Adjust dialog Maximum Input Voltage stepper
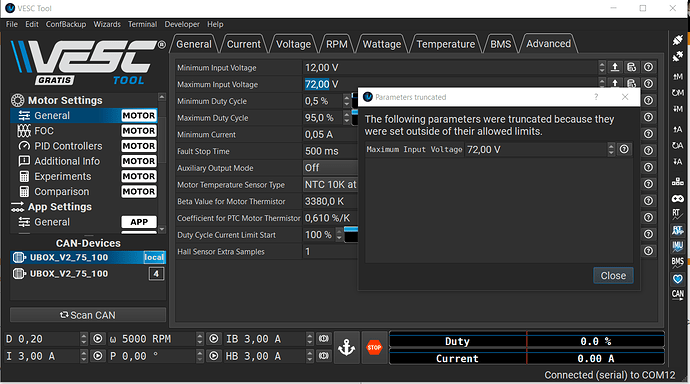This screenshot has width=690, height=384. pyautogui.click(x=611, y=149)
